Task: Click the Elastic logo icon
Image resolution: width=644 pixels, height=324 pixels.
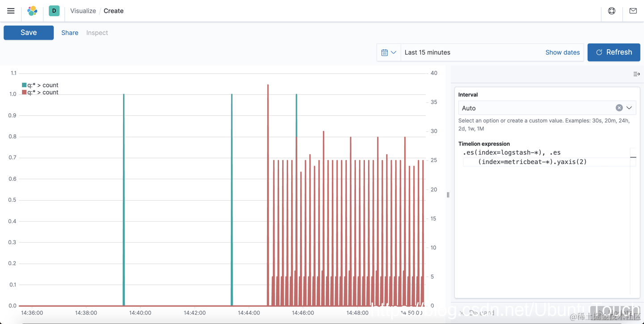Action: [x=32, y=11]
